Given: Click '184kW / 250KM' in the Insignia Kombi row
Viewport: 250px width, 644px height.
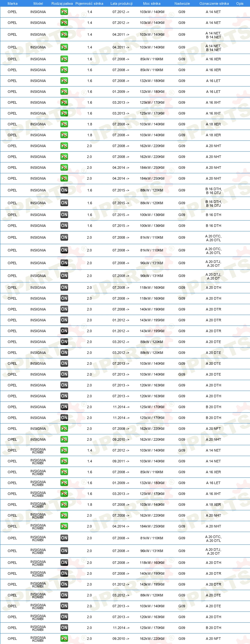Looking at the screenshot, I should click(152, 526).
